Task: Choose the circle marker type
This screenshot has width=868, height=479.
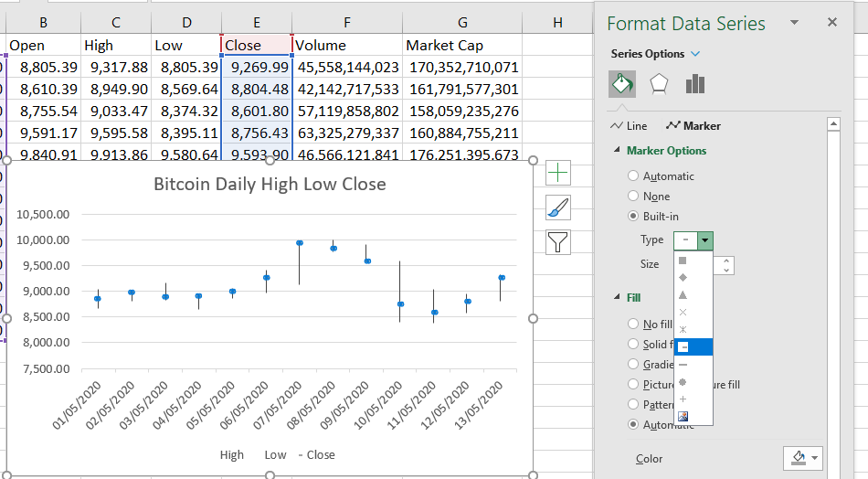Action: 683,382
